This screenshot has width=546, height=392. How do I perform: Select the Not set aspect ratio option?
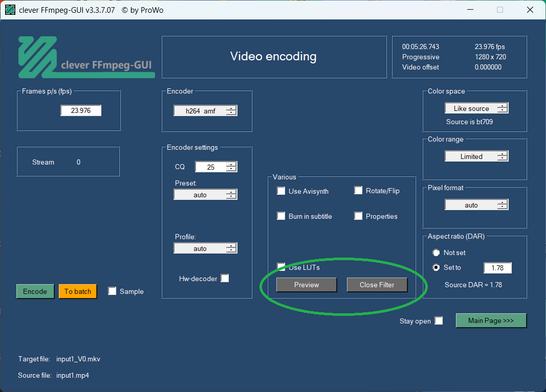pyautogui.click(x=436, y=252)
